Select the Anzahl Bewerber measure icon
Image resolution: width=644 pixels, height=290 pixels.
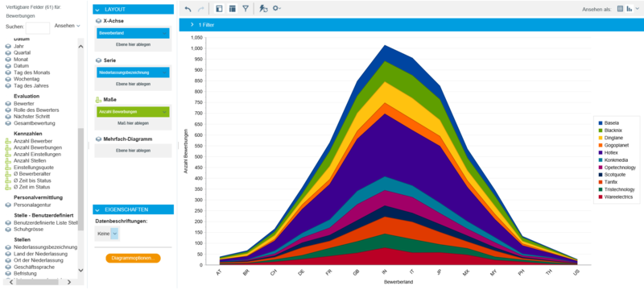8,141
